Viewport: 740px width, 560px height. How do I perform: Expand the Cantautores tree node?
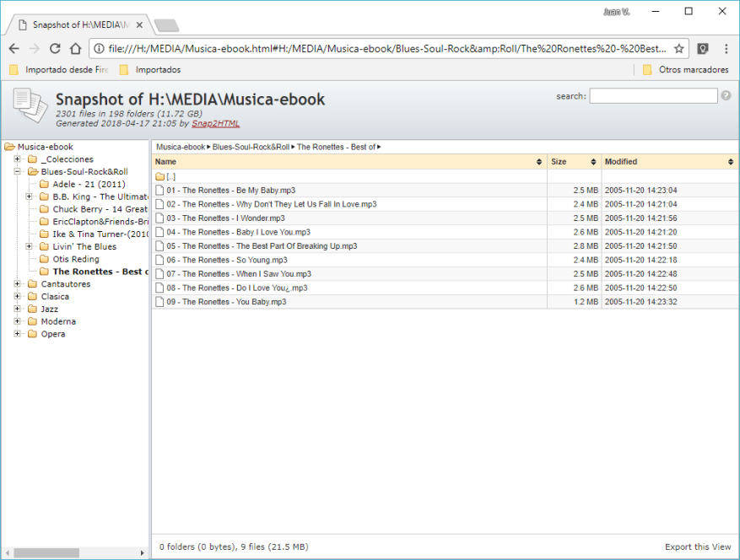(x=19, y=283)
